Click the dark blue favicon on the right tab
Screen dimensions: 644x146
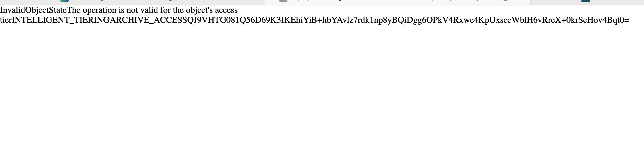tap(586, 1)
